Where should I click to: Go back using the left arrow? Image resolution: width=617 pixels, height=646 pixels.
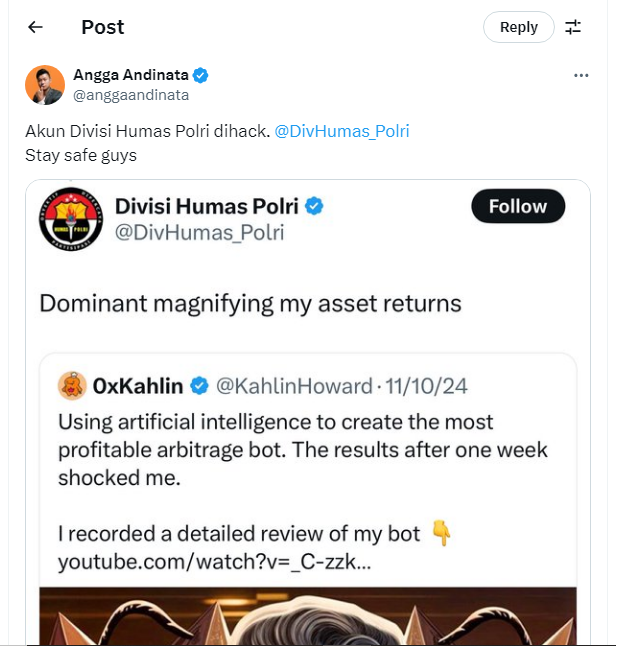(35, 27)
